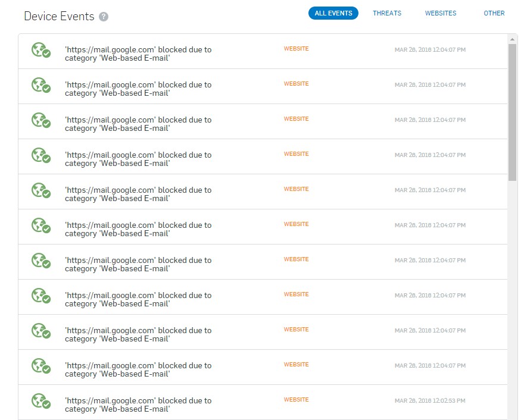This screenshot has height=420, width=524.
Task: Switch to the OTHER tab
Action: click(x=494, y=13)
